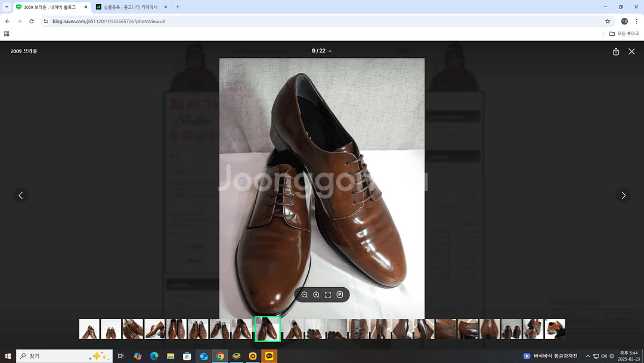The width and height of the screenshot is (644, 363).
Task: Open a new browser tab
Action: point(178,7)
